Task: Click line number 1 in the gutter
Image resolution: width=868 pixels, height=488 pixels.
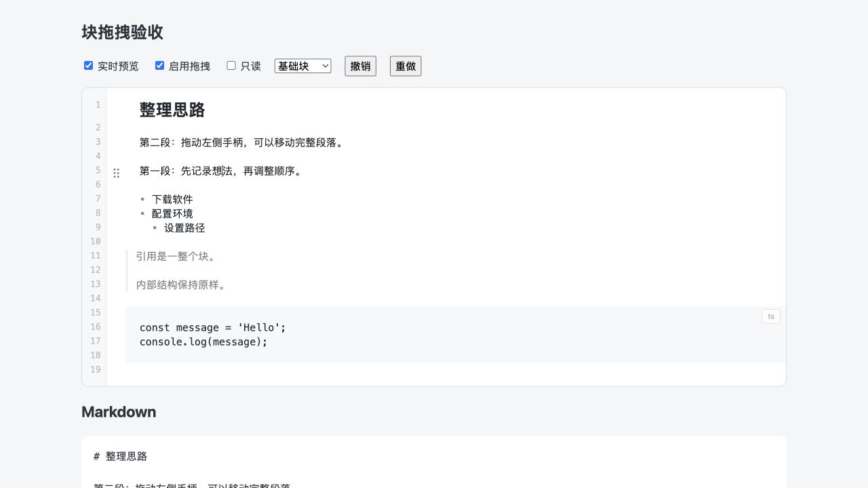Action: pyautogui.click(x=98, y=104)
